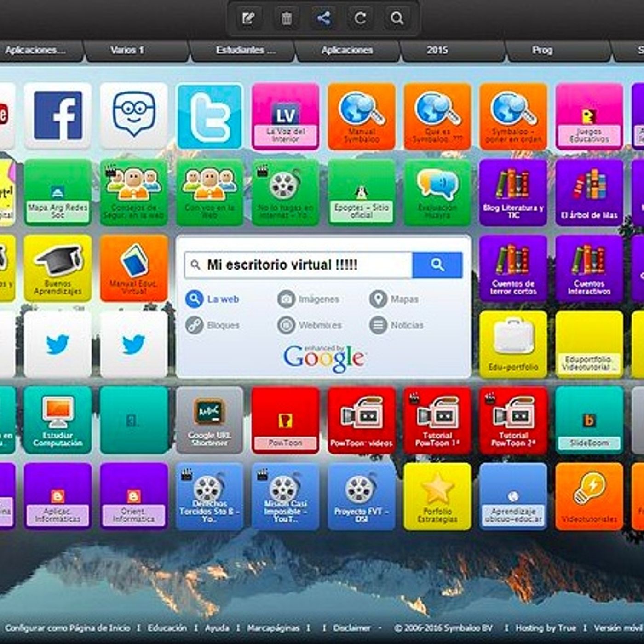Open the Epoptes Sitio oficial tile
The width and height of the screenshot is (644, 644).
[x=362, y=192]
